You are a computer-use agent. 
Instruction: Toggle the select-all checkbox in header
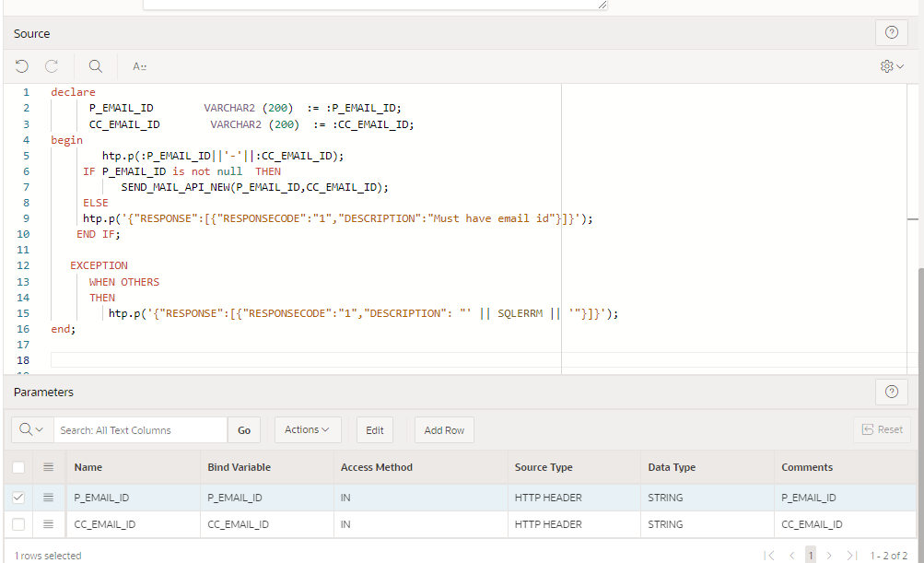point(18,467)
